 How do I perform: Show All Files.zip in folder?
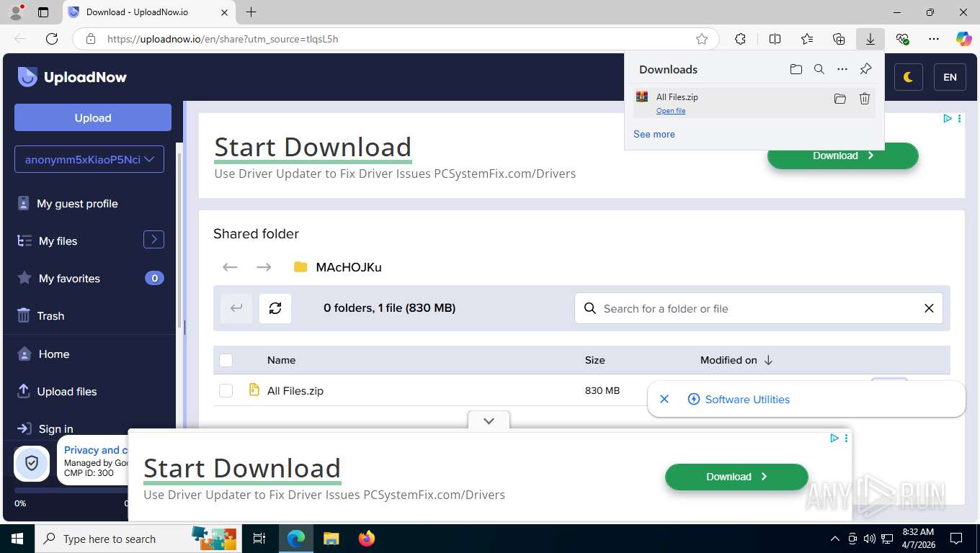[839, 99]
